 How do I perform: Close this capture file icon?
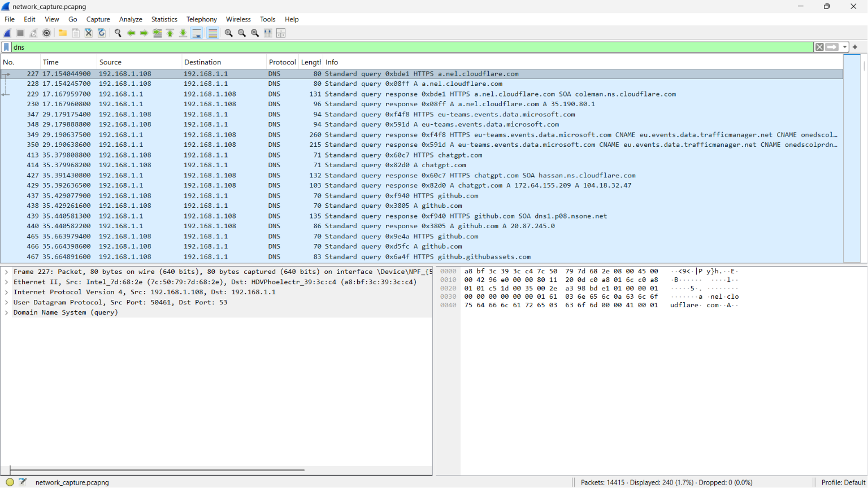pyautogui.click(x=89, y=33)
